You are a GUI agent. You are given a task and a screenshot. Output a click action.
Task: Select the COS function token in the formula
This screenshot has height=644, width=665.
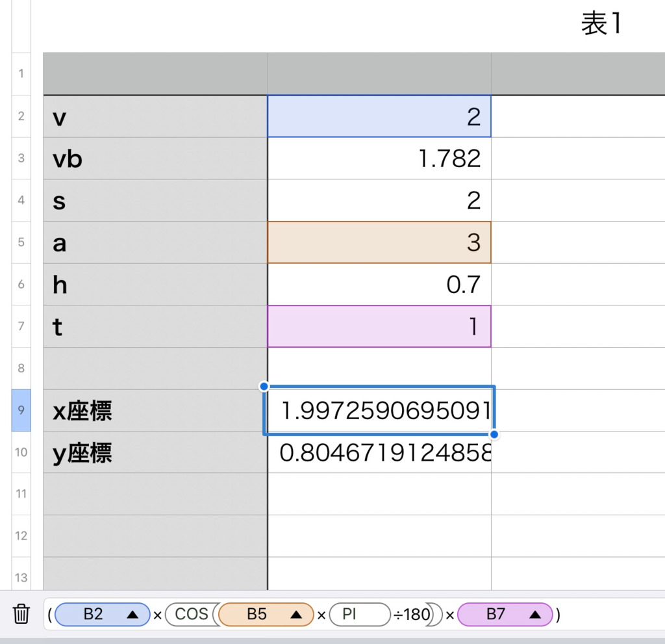191,615
